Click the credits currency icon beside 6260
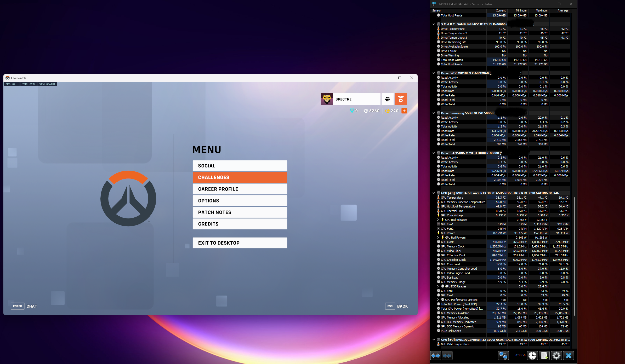Image resolution: width=625 pixels, height=364 pixels. point(366,111)
